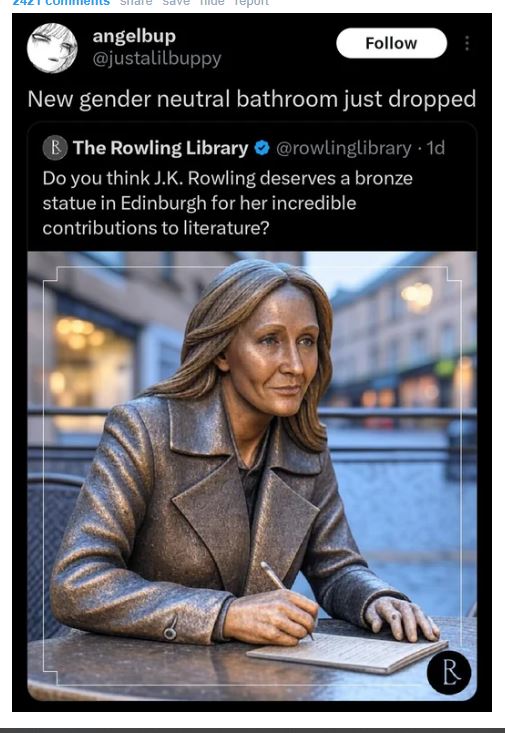Open The Rowling Library account name
The height and width of the screenshot is (733, 505).
[x=160, y=148]
